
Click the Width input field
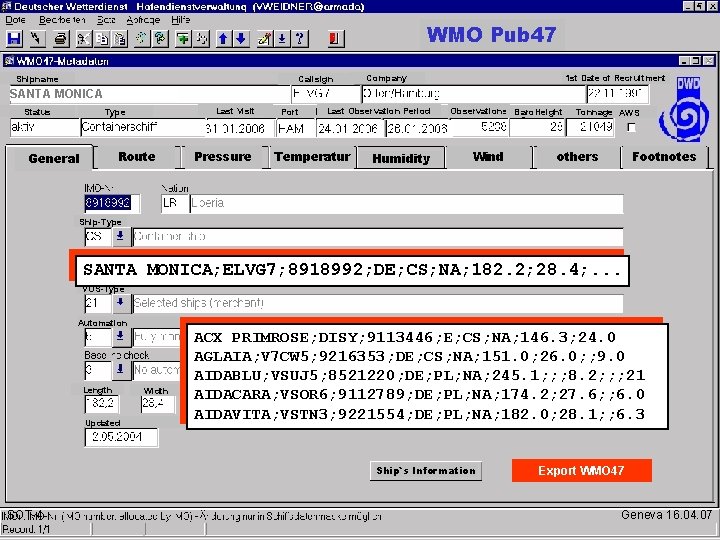(x=158, y=404)
